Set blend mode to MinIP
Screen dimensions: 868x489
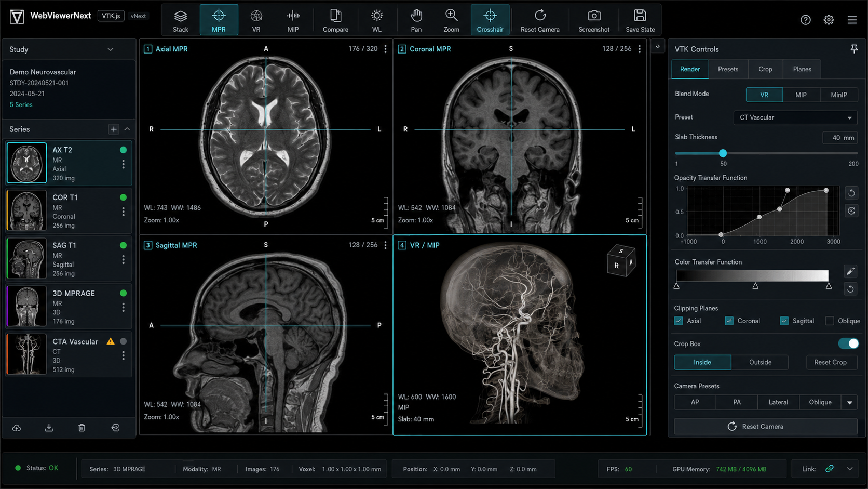839,95
